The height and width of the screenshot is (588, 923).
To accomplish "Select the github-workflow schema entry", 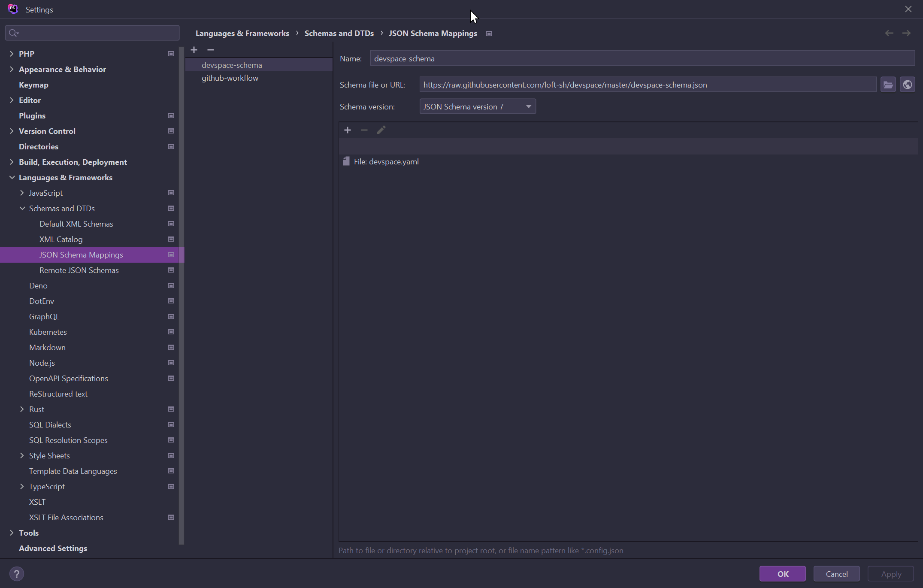I will pyautogui.click(x=230, y=78).
